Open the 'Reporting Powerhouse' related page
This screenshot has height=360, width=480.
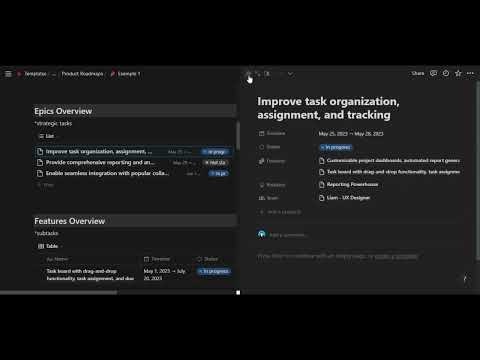click(349, 185)
